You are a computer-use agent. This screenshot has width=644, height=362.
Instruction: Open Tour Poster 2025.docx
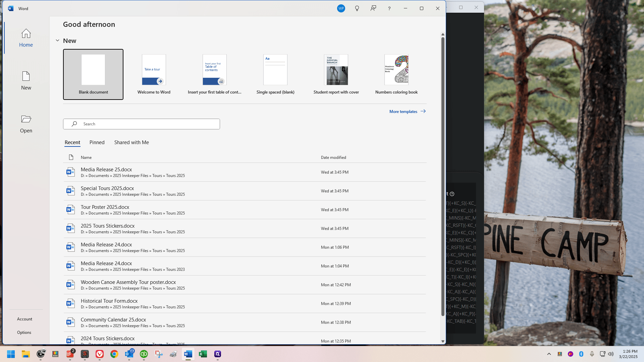(x=245, y=210)
